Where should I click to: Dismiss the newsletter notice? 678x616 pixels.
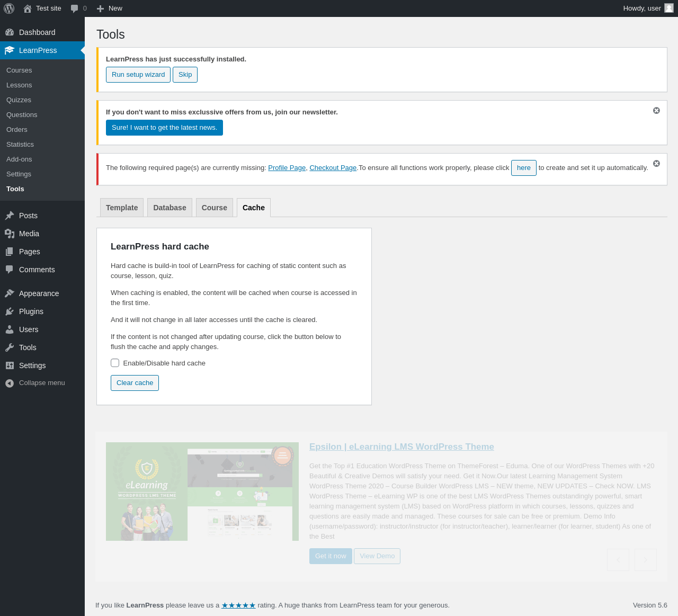[656, 111]
